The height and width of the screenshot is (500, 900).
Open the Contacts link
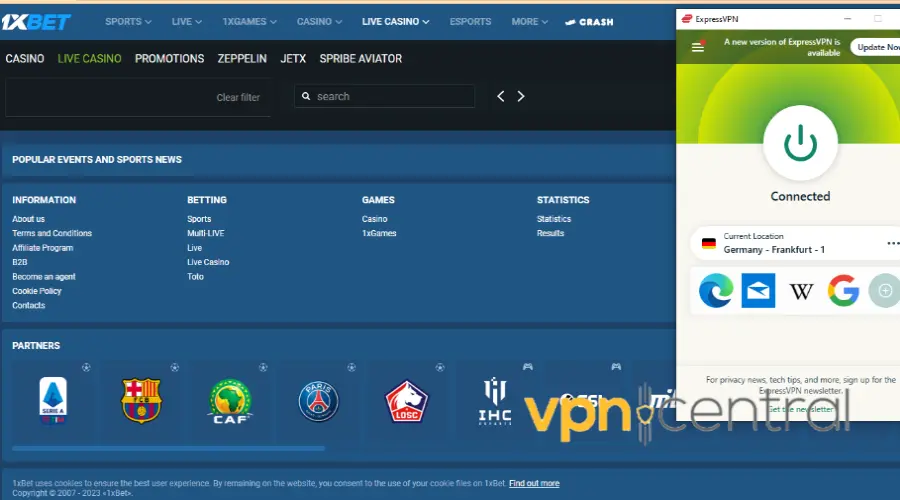[28, 305]
